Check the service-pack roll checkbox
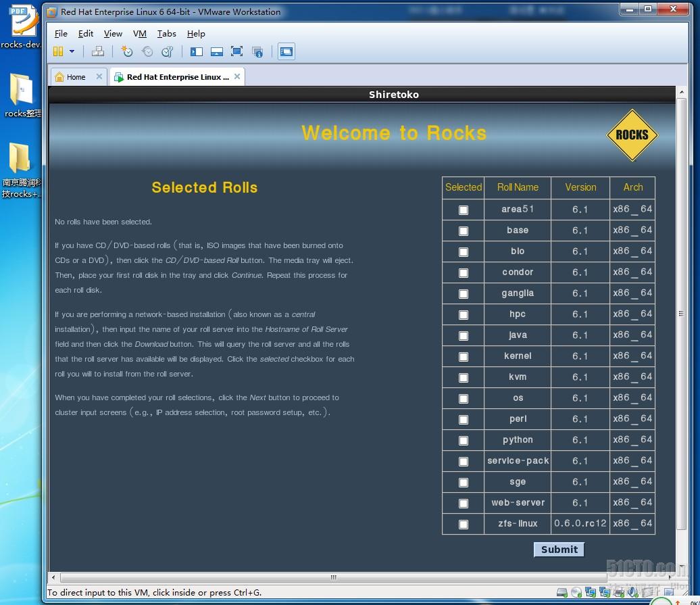 pyautogui.click(x=464, y=462)
